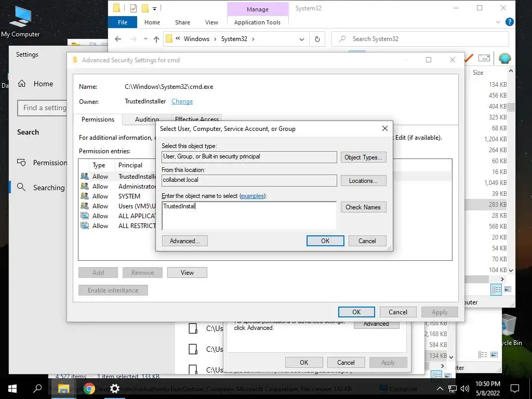
Task: Click object name text field
Action: (249, 216)
